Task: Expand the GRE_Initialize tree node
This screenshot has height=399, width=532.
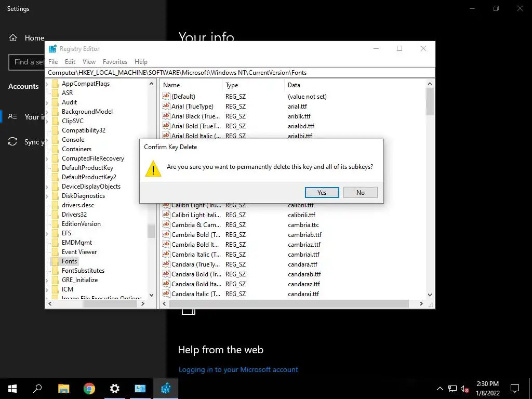Action: pyautogui.click(x=47, y=280)
